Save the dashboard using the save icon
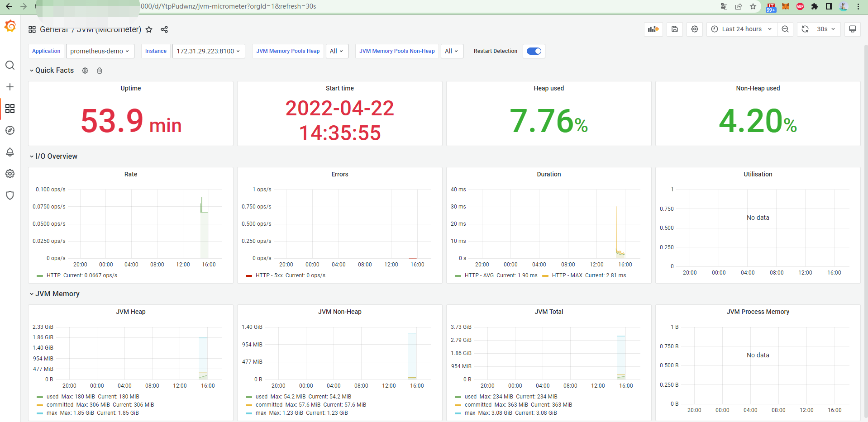The image size is (868, 422). tap(674, 29)
